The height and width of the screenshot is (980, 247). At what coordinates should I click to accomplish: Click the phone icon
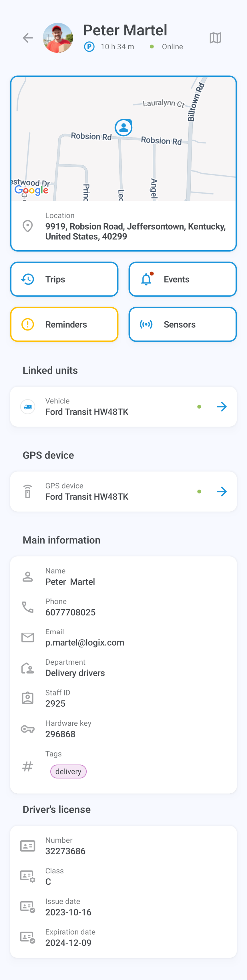[x=27, y=607]
